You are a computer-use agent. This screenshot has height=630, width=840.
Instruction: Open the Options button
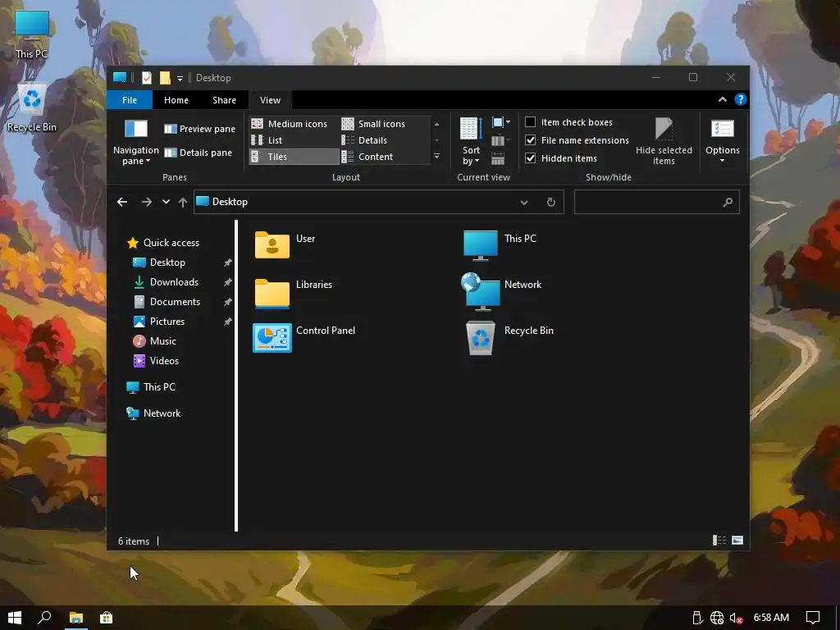722,141
